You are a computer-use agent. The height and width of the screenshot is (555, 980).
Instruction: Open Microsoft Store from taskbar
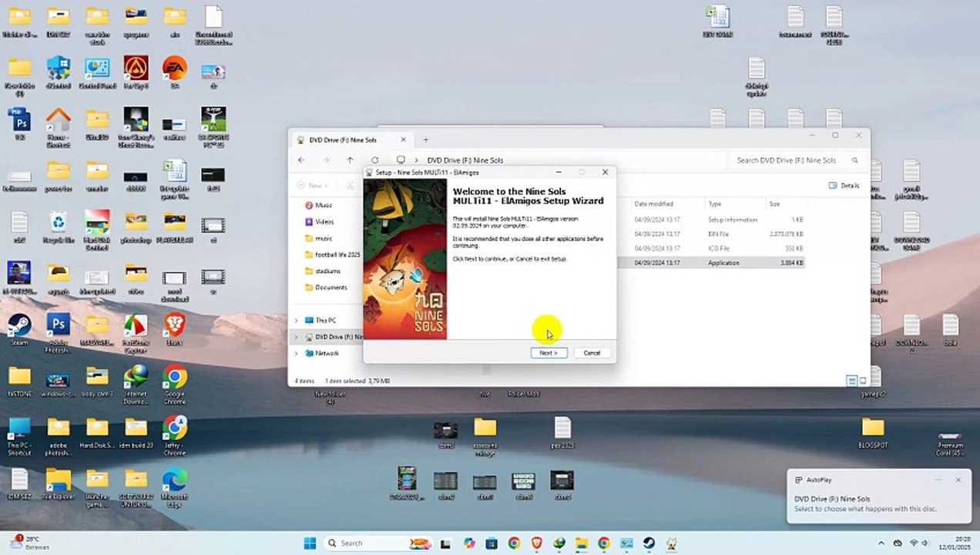click(x=492, y=543)
